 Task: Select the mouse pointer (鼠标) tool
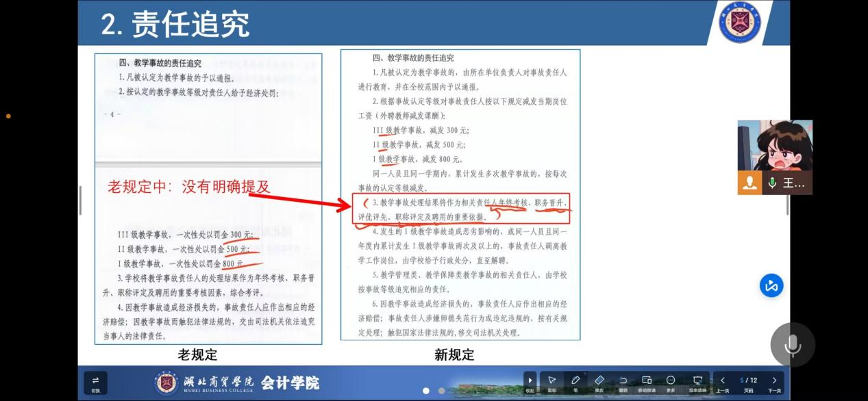(551, 380)
